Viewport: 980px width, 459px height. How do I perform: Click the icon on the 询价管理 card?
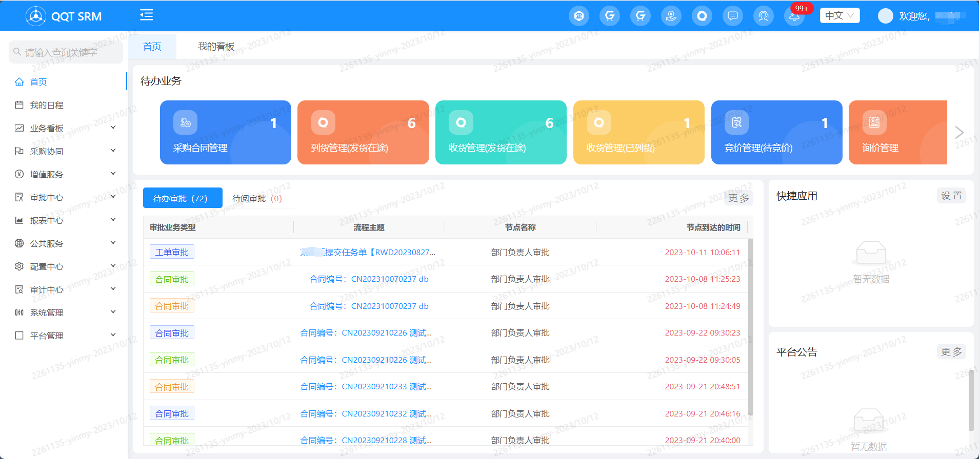tap(874, 122)
